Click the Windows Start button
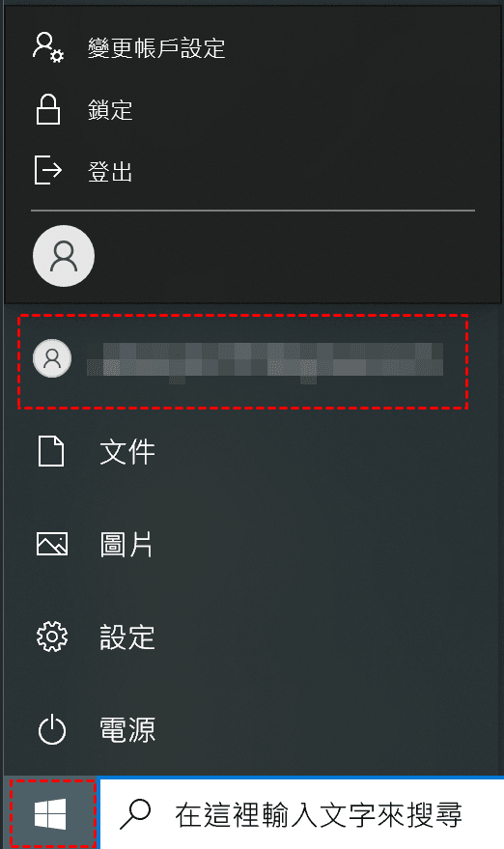This screenshot has height=849, width=504. click(50, 814)
